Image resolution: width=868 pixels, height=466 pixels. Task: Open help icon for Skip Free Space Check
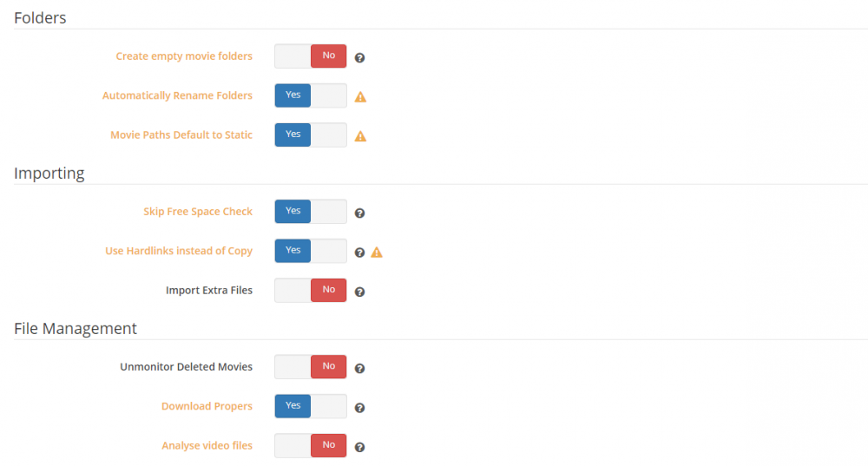(x=360, y=213)
